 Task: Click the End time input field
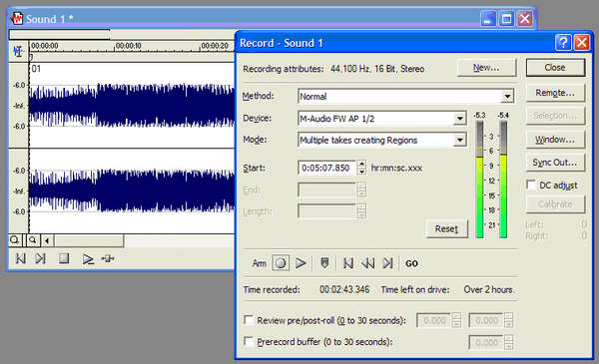327,189
